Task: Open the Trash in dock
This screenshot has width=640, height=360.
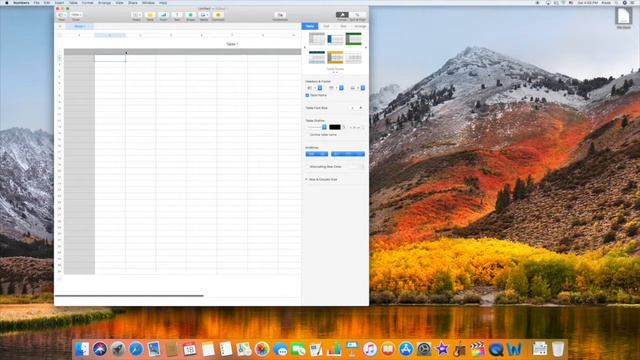Action: [558, 349]
